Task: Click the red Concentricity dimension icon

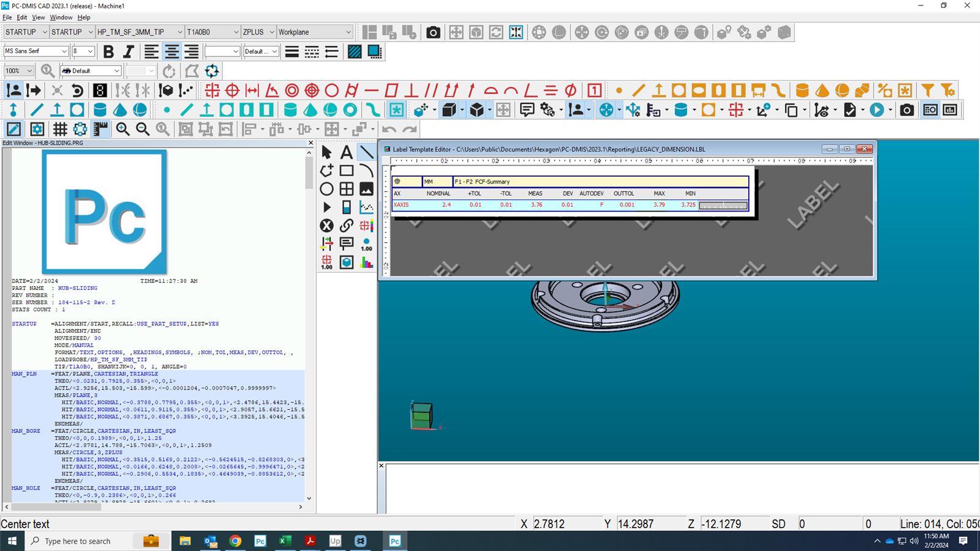Action: click(x=292, y=91)
